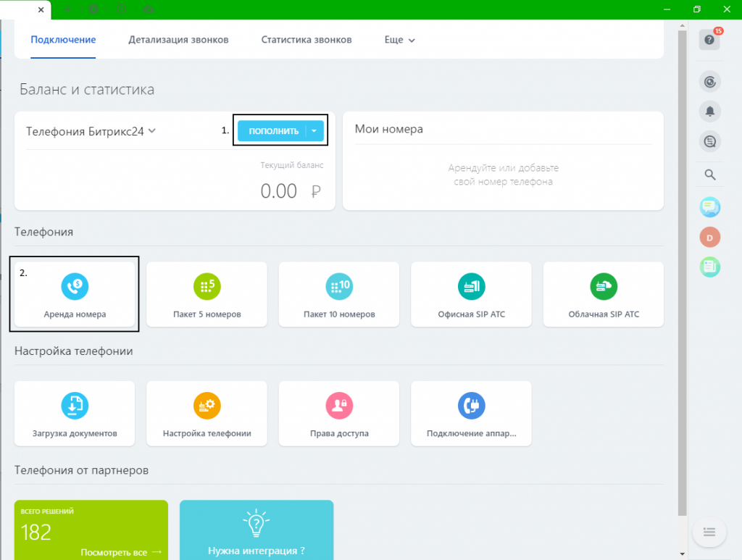742x560 pixels.
Task: Open Облачная SIP АТС option
Action: pos(604,294)
